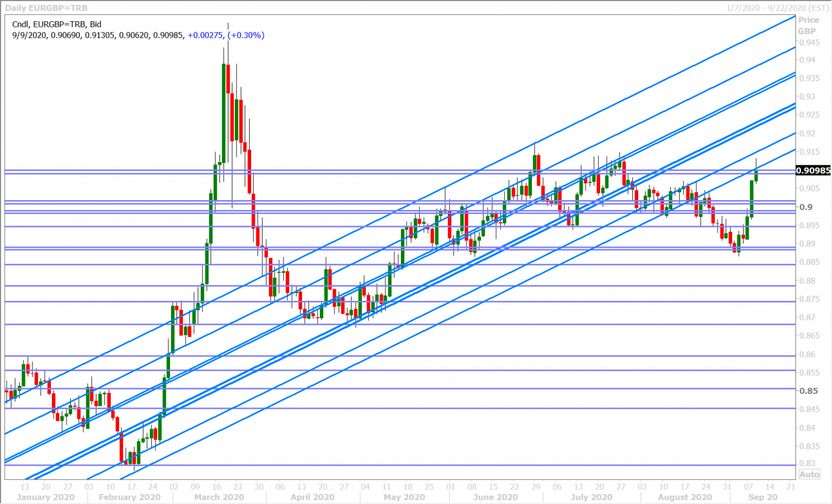This screenshot has height=504, width=832.
Task: Click the 0.945 price axis label
Action: pyautogui.click(x=810, y=43)
